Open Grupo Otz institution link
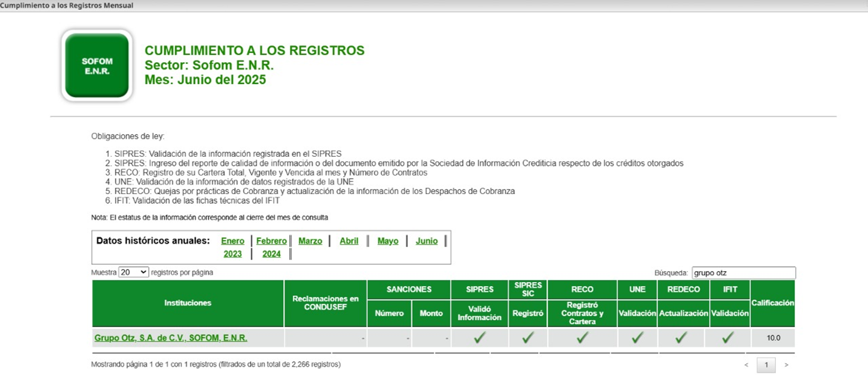The height and width of the screenshot is (390, 868). pos(170,338)
